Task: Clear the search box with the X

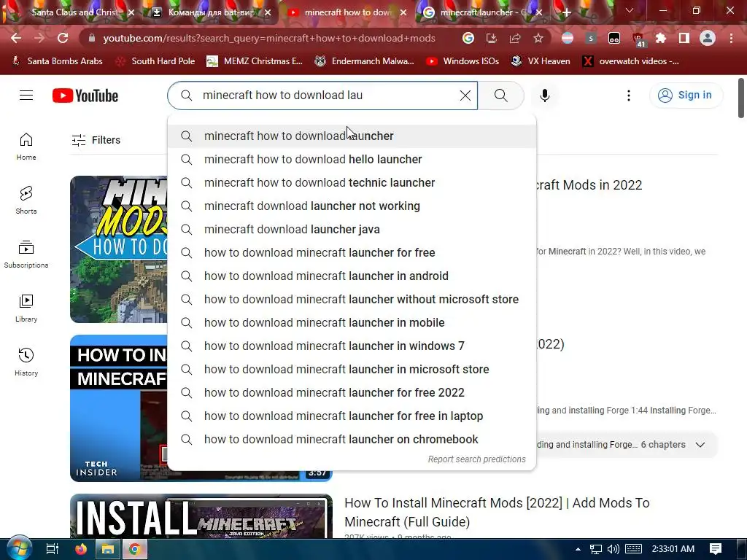Action: click(x=465, y=96)
